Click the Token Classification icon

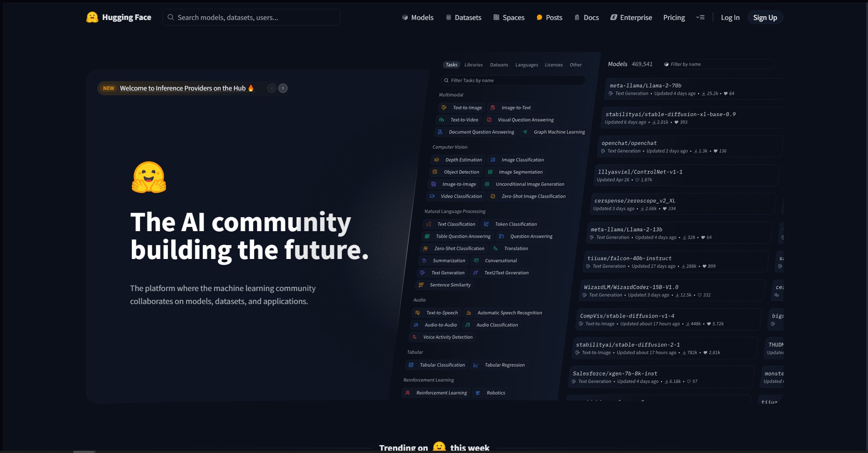pos(486,224)
